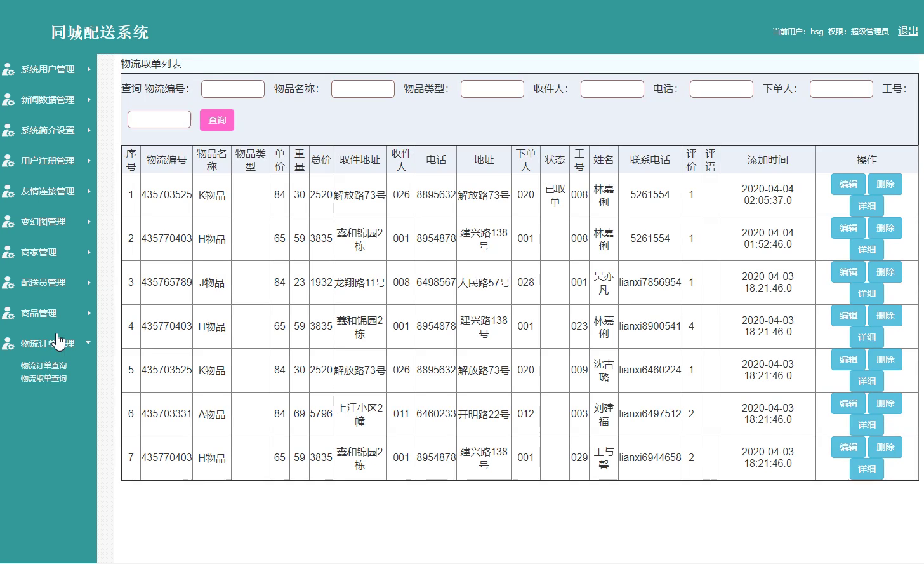Expand 用户注册管理 arrow
The image size is (924, 564).
click(x=89, y=161)
